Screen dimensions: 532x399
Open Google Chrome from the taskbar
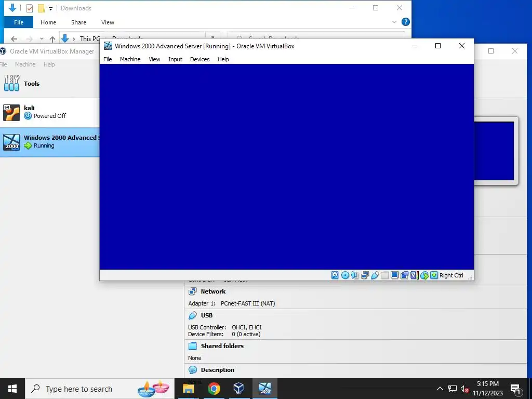[x=214, y=389]
